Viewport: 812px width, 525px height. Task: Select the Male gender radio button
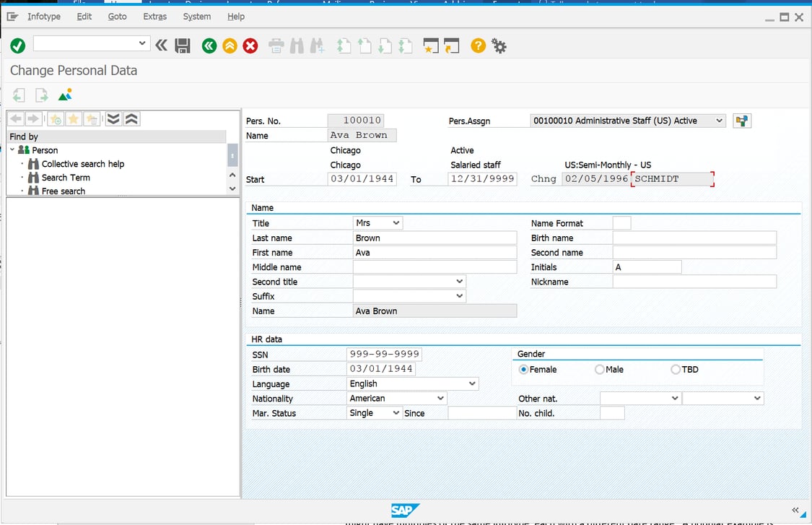point(600,369)
